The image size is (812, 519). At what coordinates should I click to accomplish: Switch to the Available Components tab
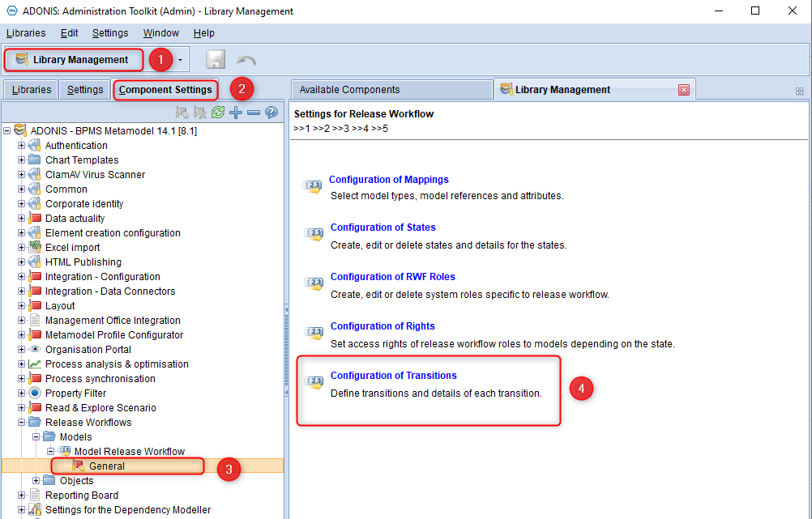[391, 90]
